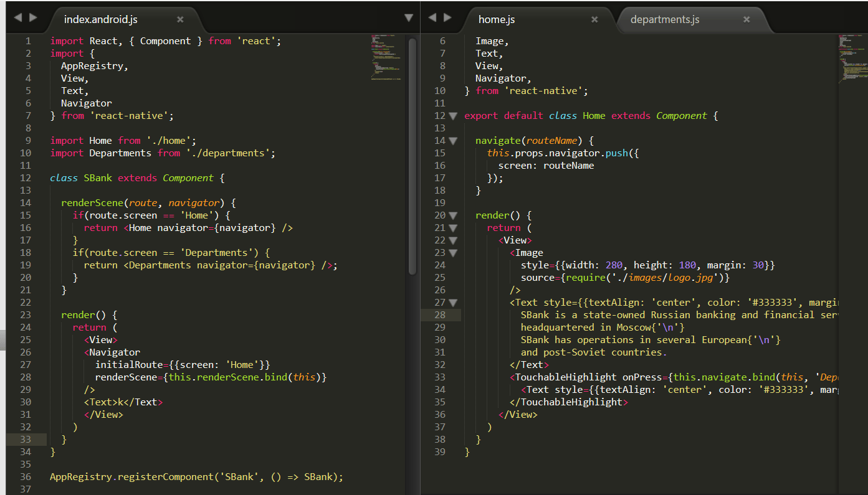Click the "AppRegistry.registerComponent('SBank', () => SBank);" line
The image size is (868, 495).
tap(196, 477)
